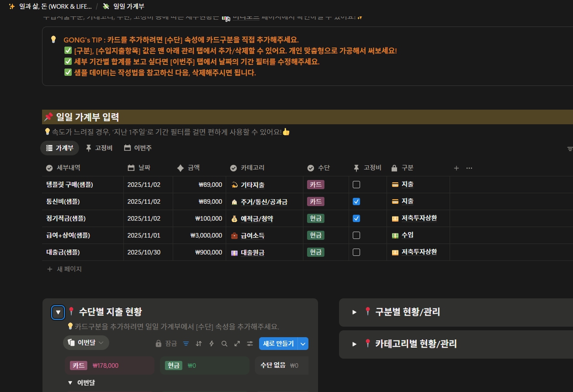Screen dimensions: 573x392
Task: Open the 수단 column header menu
Action: tap(326, 168)
